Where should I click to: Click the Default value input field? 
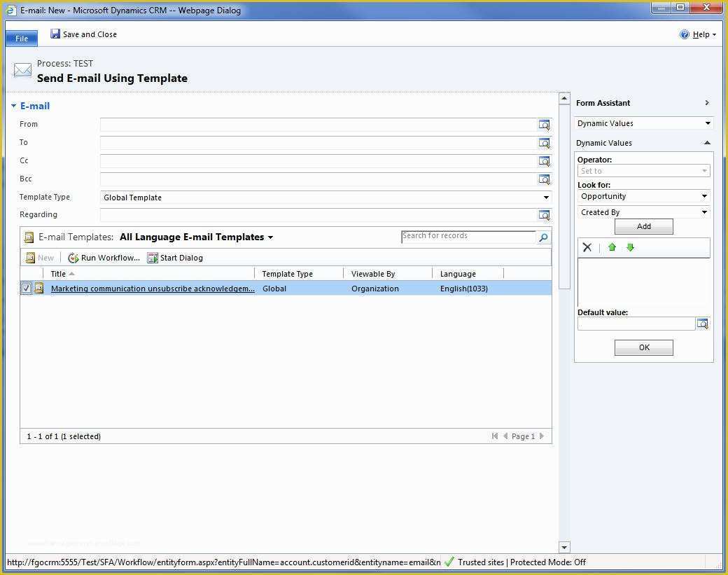tap(636, 324)
